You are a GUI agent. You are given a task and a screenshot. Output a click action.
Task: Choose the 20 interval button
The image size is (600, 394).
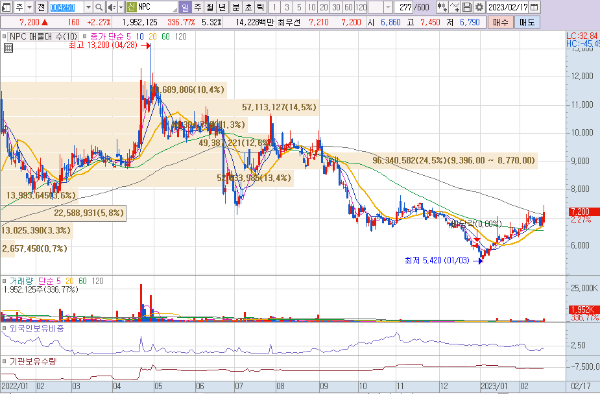(324, 7)
